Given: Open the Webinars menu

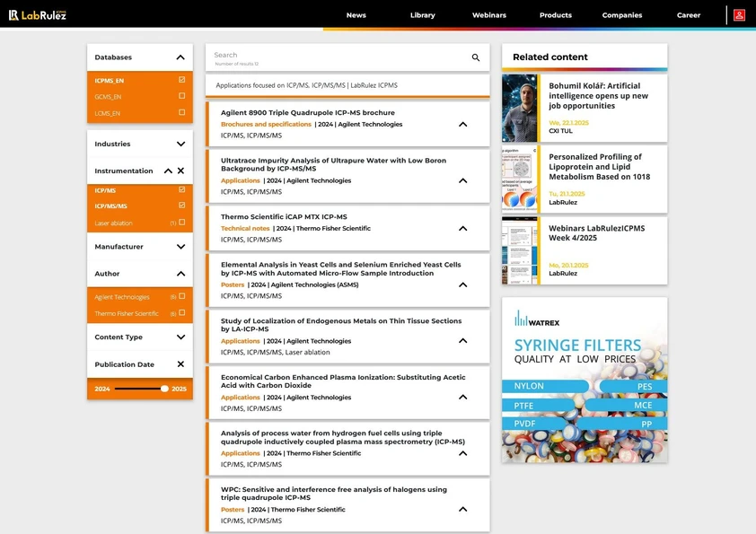Looking at the screenshot, I should (489, 15).
